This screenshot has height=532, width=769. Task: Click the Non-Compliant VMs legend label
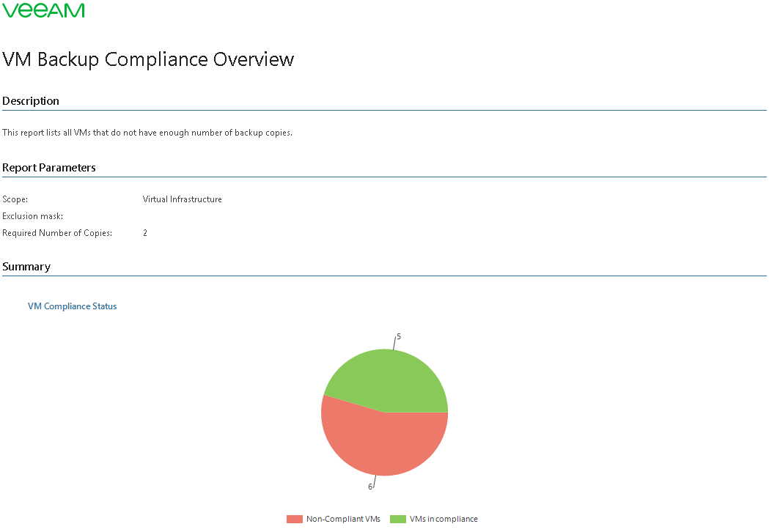coord(343,519)
